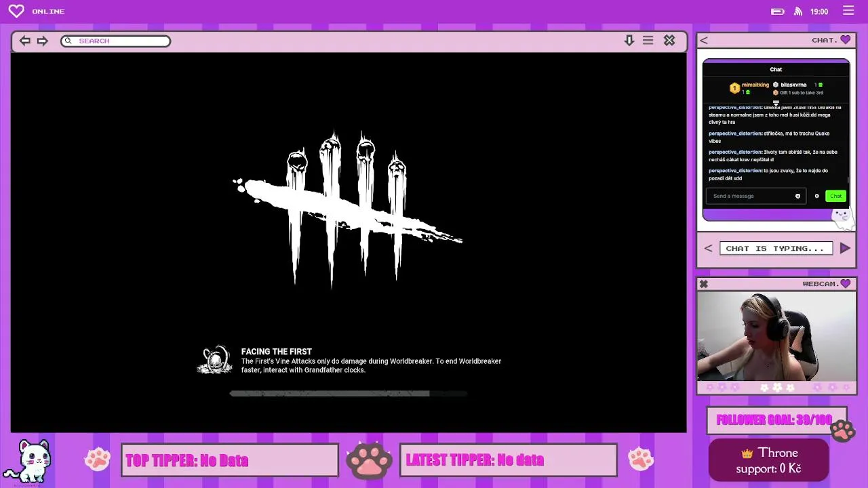Click the webcam video feed
This screenshot has height=488, width=868.
(776, 336)
